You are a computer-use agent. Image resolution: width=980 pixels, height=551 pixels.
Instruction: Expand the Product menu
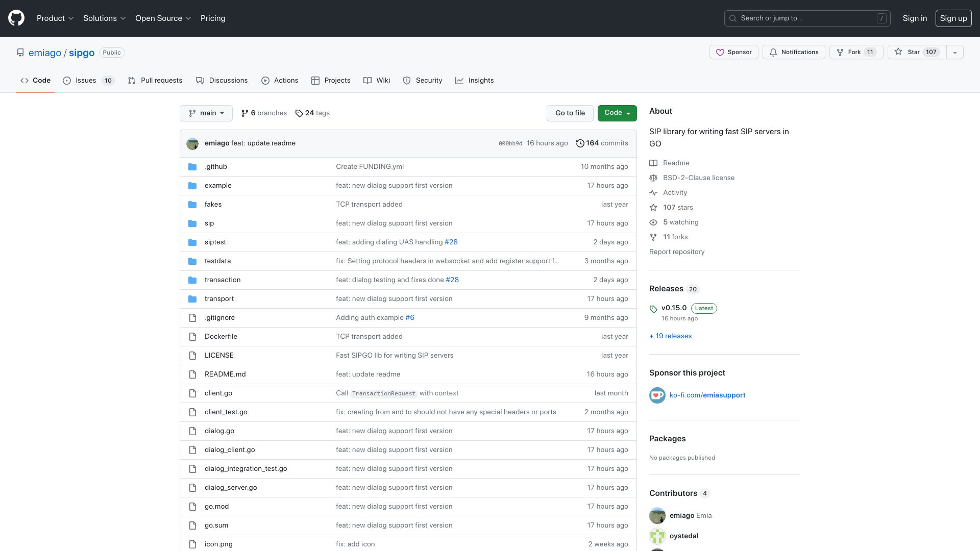coord(55,18)
